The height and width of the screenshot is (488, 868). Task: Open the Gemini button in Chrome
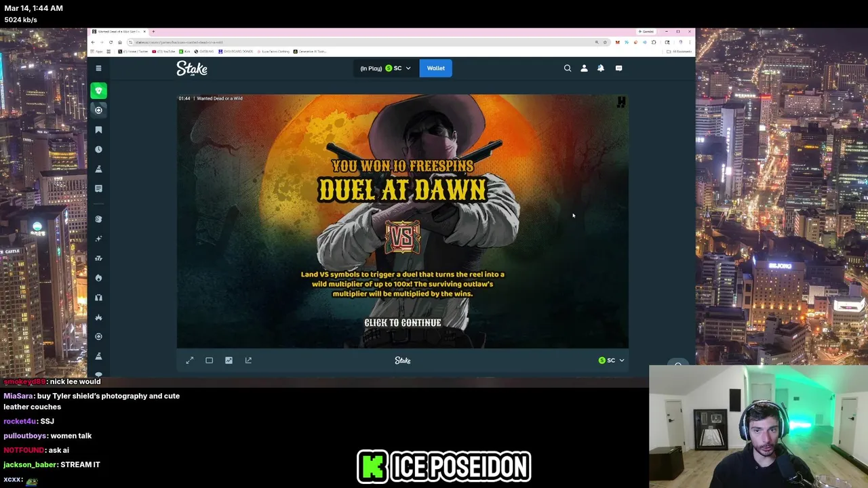tap(646, 31)
